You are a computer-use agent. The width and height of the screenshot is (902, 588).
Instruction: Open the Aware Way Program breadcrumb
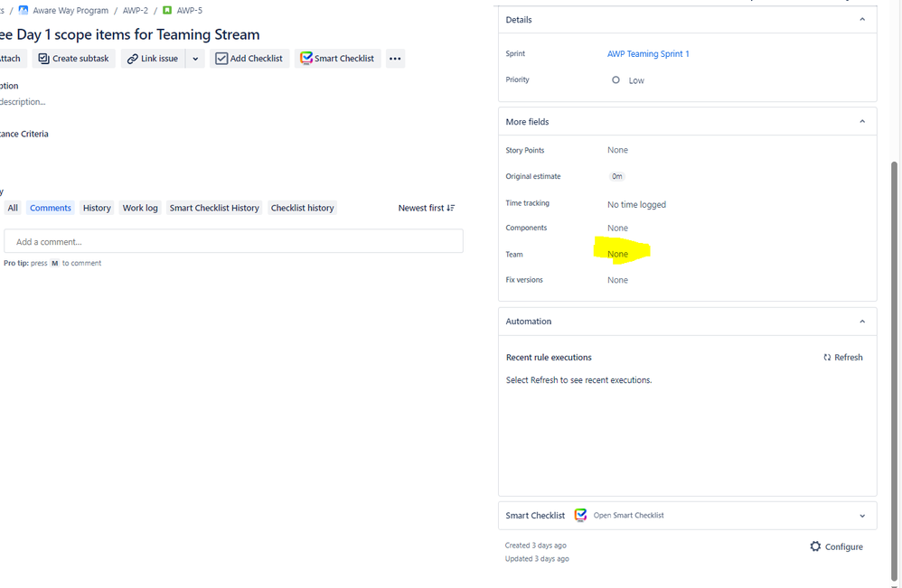70,10
